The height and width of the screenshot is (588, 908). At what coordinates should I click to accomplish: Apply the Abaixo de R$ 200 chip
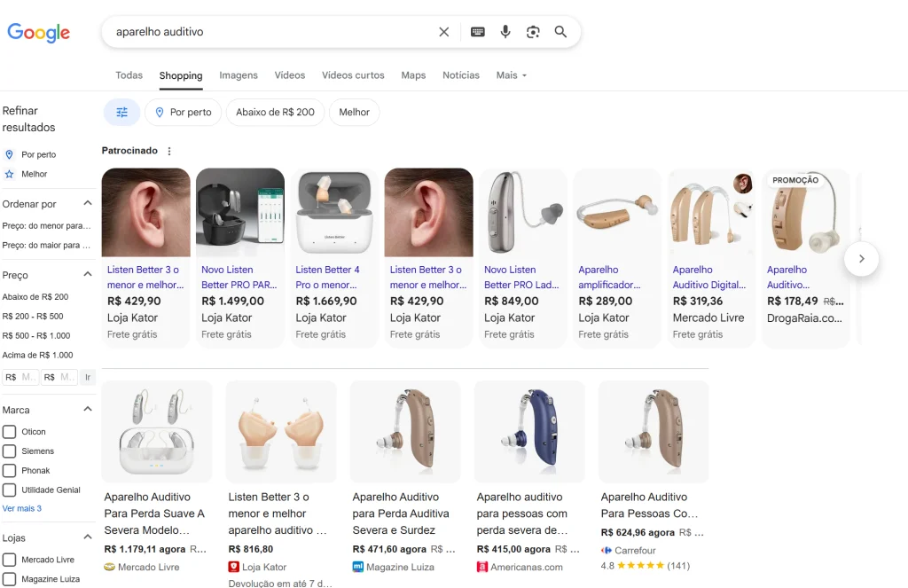point(275,113)
